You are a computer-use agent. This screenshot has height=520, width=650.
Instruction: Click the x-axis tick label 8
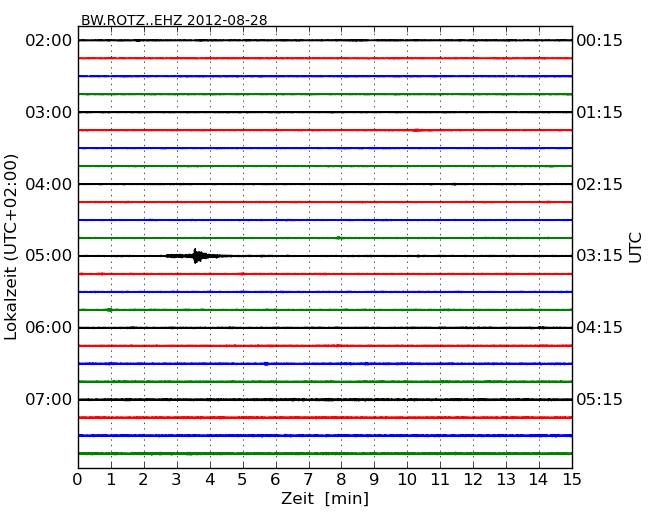[x=341, y=480]
